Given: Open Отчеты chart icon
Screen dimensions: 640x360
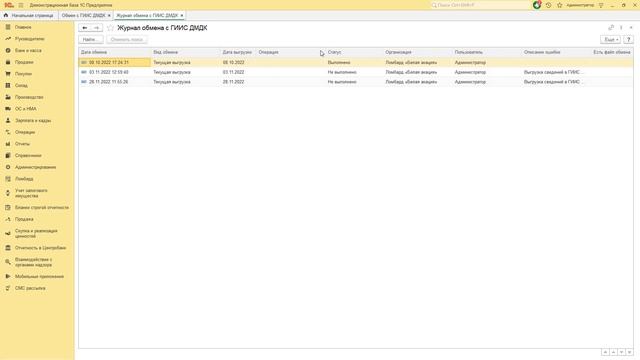Looking at the screenshot, I should point(8,144).
